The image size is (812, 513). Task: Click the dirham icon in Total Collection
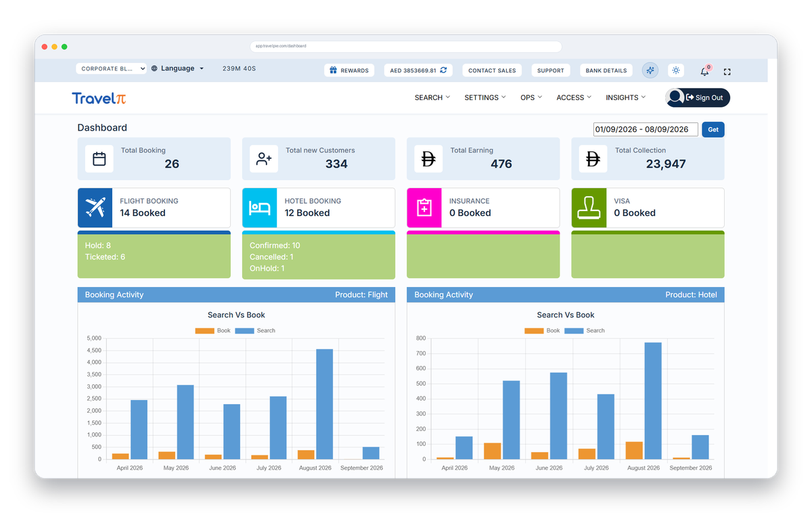pyautogui.click(x=593, y=159)
